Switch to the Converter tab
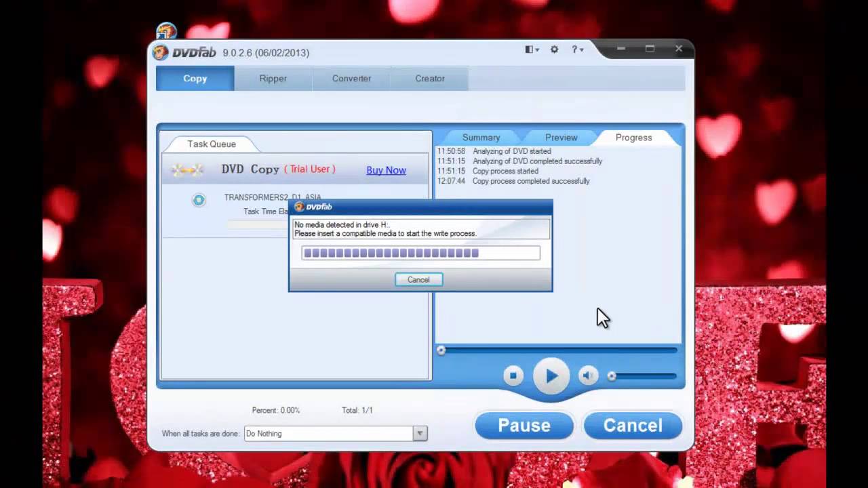Viewport: 868px width, 488px height. (x=351, y=79)
